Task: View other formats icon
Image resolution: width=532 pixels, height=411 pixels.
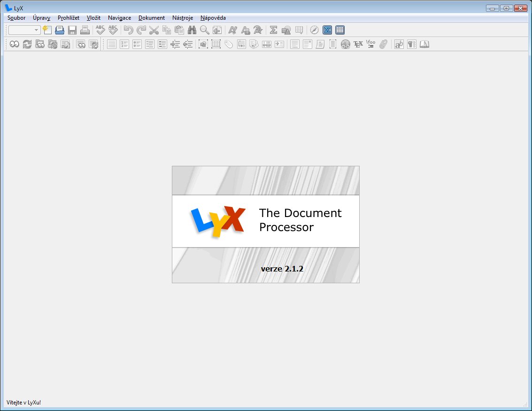Action: point(80,44)
